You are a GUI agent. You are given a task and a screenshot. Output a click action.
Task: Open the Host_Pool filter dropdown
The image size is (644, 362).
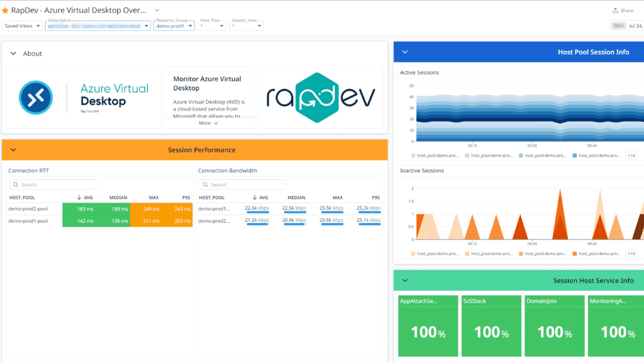[212, 26]
